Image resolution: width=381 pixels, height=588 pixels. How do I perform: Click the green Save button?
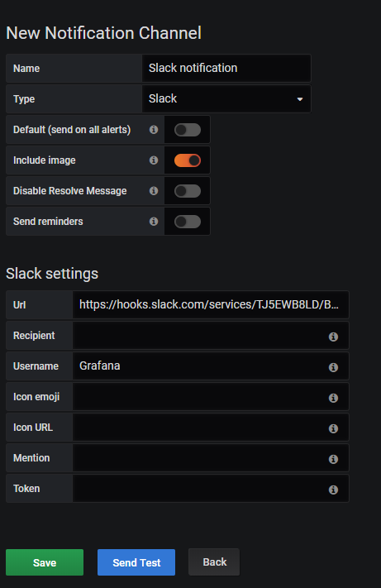[45, 562]
